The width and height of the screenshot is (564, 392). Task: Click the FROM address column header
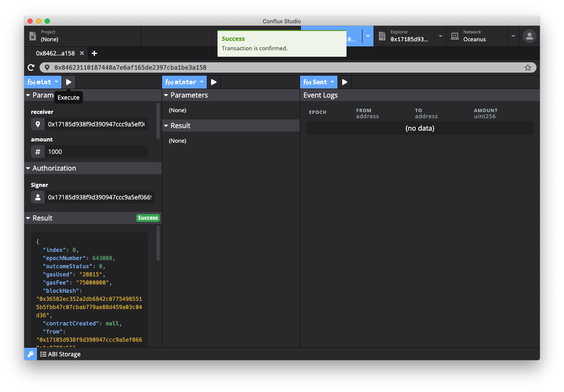[x=368, y=113]
